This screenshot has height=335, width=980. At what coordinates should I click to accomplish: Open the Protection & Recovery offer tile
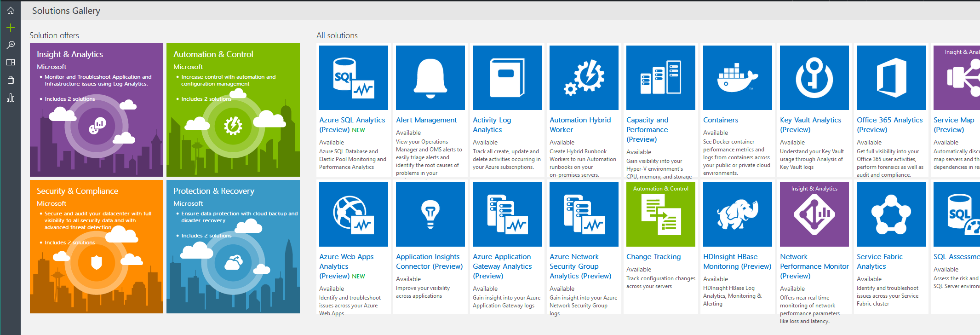pyautogui.click(x=233, y=247)
